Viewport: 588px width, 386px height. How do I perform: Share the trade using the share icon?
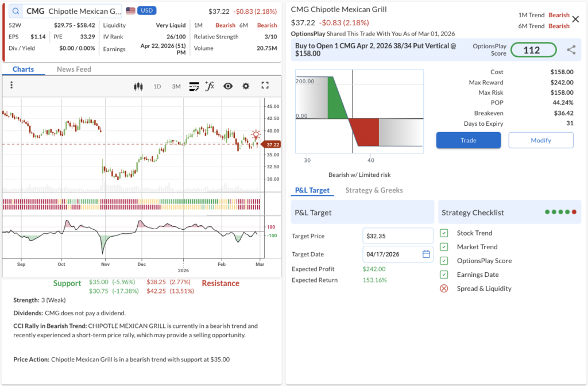[x=571, y=50]
